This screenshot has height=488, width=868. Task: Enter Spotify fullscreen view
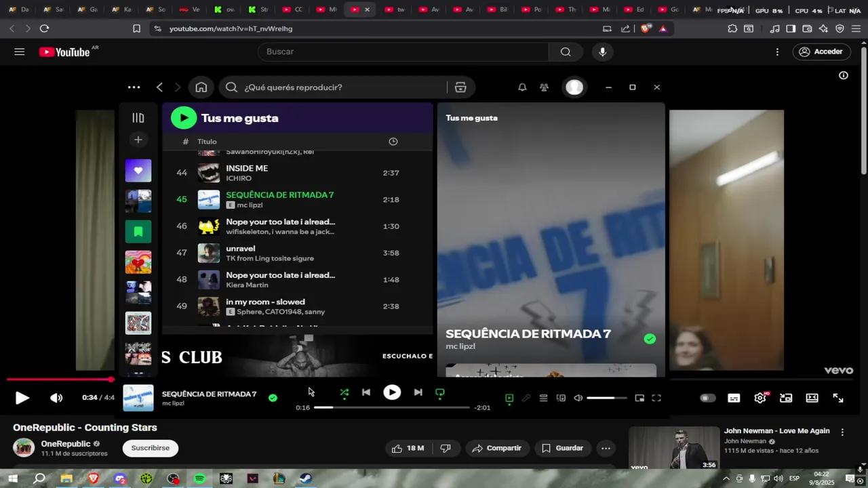656,398
